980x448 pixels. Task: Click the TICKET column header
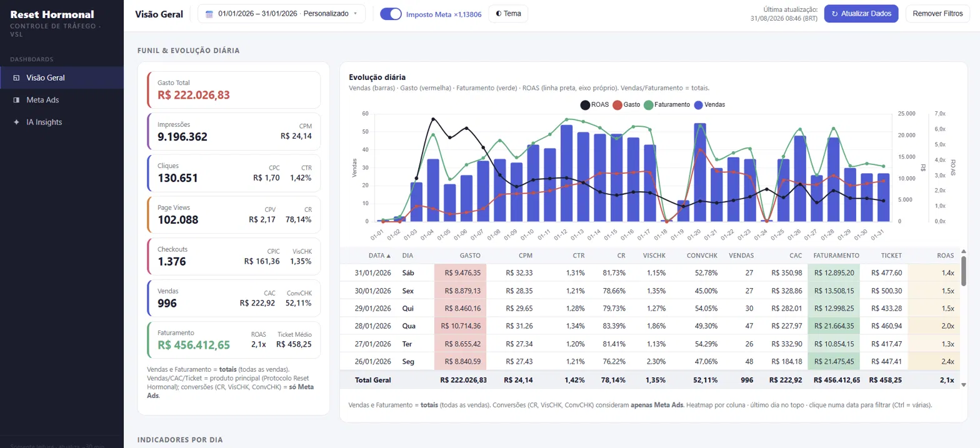point(891,256)
